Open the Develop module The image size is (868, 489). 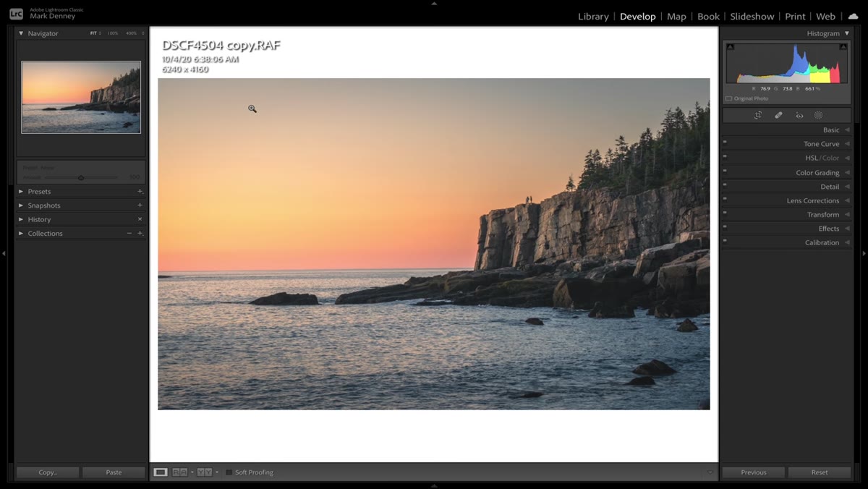click(x=638, y=16)
